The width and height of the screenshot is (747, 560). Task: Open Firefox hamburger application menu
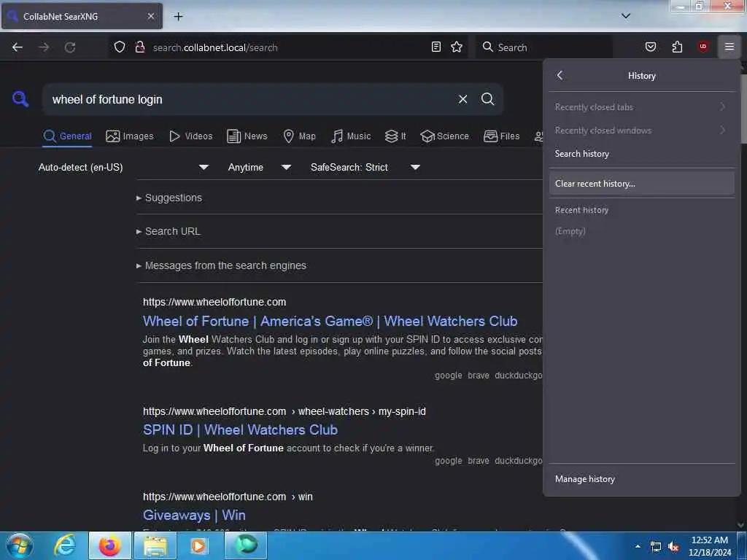729,47
